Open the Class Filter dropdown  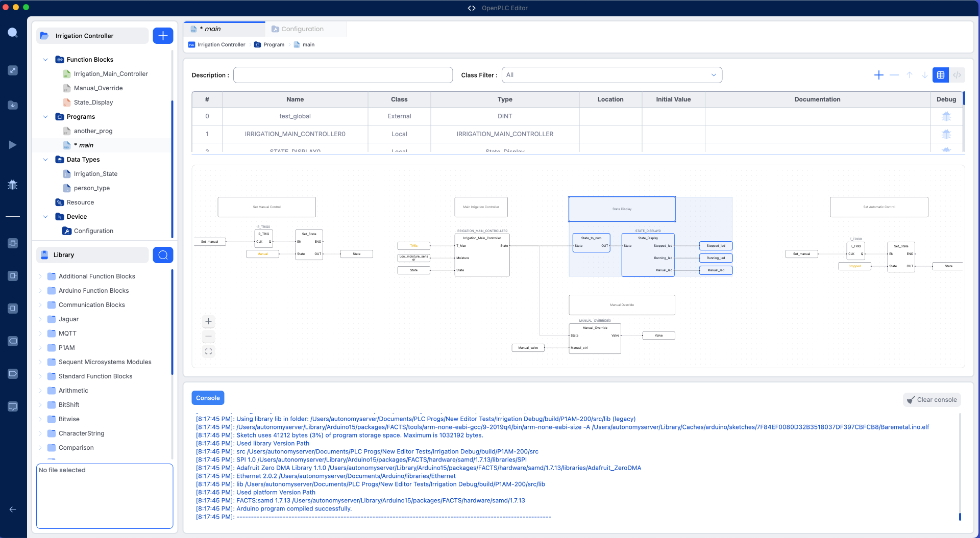(x=611, y=75)
